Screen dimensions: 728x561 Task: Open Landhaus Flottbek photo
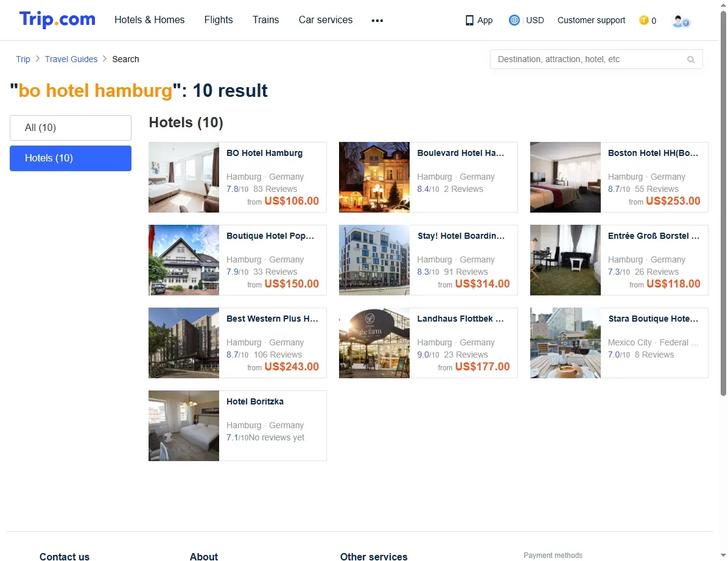[374, 342]
